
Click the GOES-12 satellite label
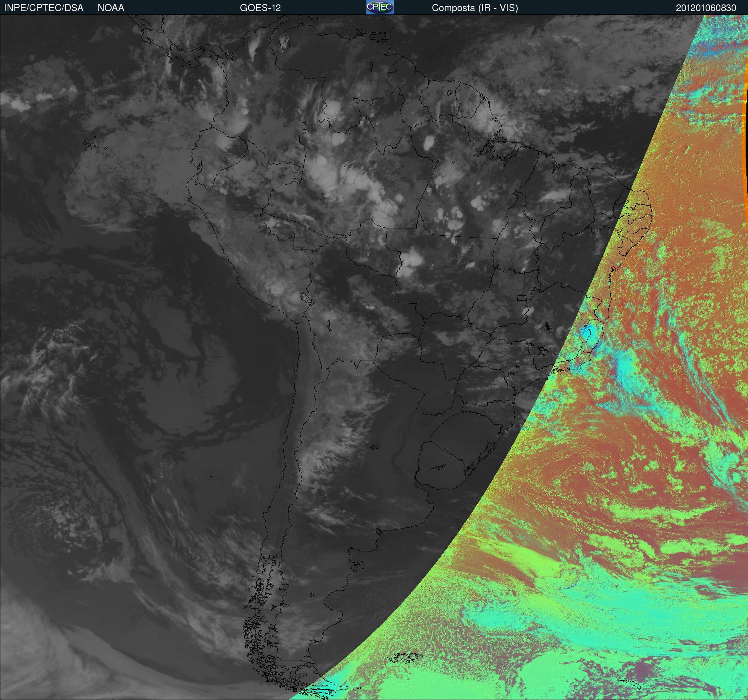260,8
